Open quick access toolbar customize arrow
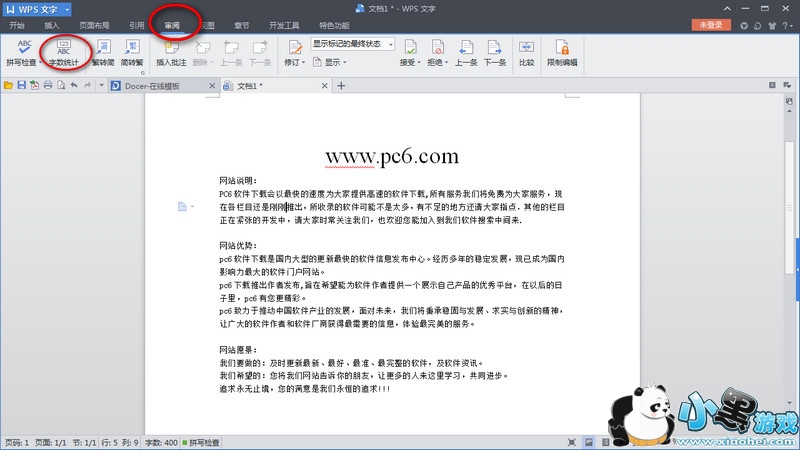 (x=101, y=85)
